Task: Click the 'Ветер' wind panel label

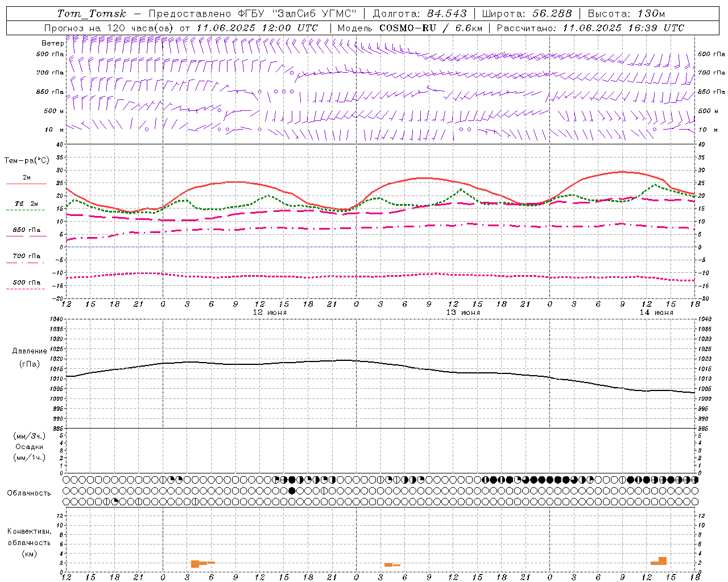Action: [52, 43]
